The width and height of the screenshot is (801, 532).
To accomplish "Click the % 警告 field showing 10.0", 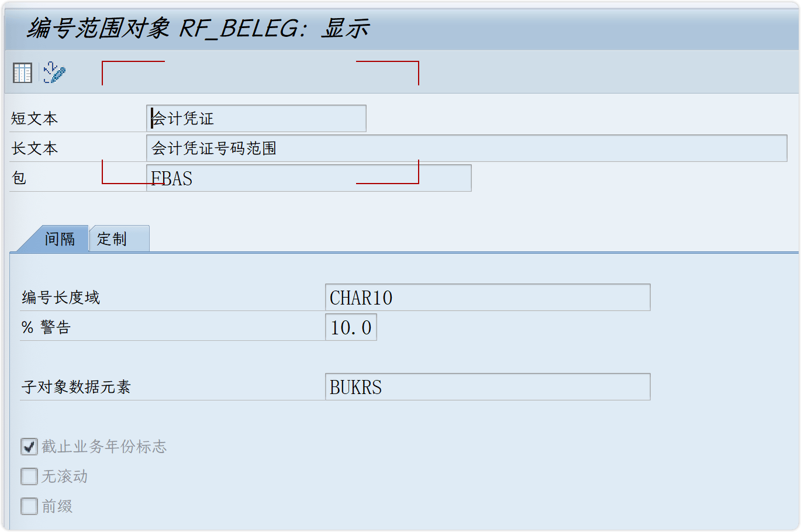I will (351, 327).
